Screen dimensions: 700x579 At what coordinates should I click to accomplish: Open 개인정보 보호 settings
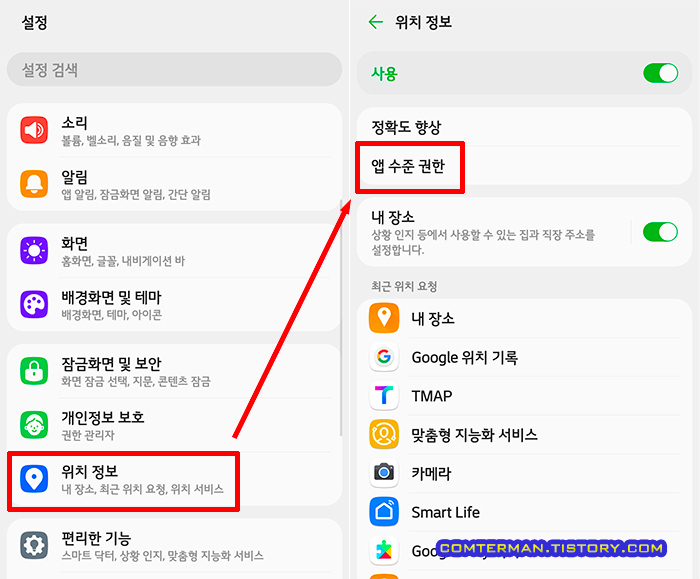(x=175, y=425)
